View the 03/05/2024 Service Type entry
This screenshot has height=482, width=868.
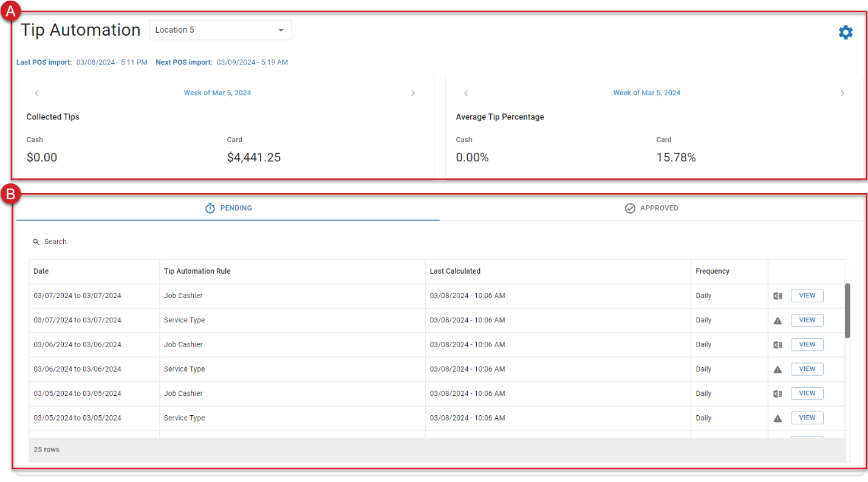coord(807,418)
